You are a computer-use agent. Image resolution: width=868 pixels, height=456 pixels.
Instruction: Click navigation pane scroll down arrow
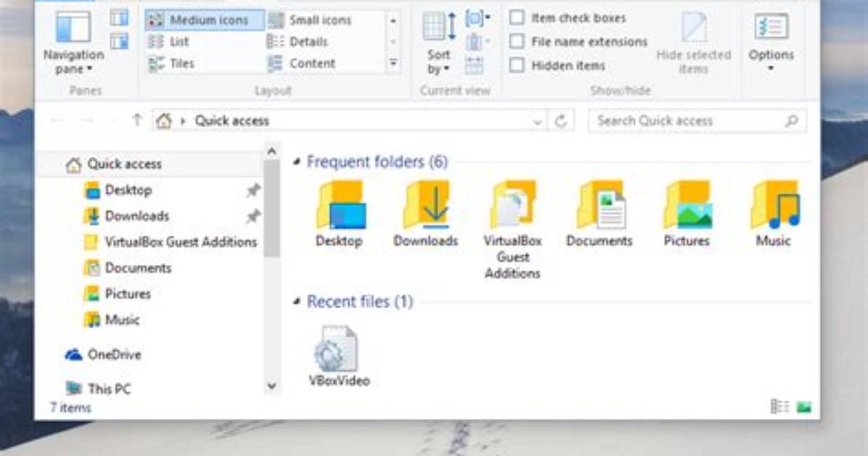[271, 386]
